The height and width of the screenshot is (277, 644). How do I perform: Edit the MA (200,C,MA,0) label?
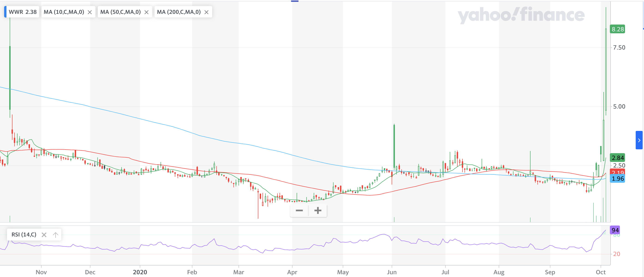point(179,12)
